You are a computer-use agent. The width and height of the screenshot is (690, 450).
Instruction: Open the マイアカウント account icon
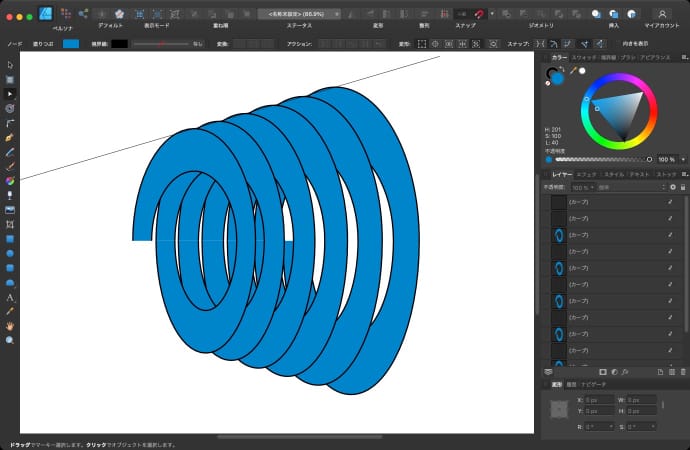662,13
